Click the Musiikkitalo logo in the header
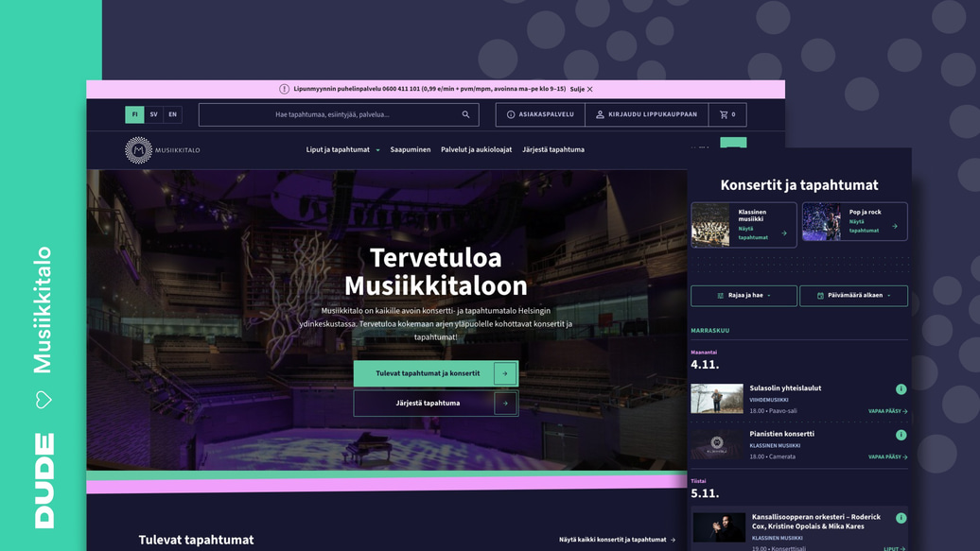The width and height of the screenshot is (980, 551). tap(163, 150)
